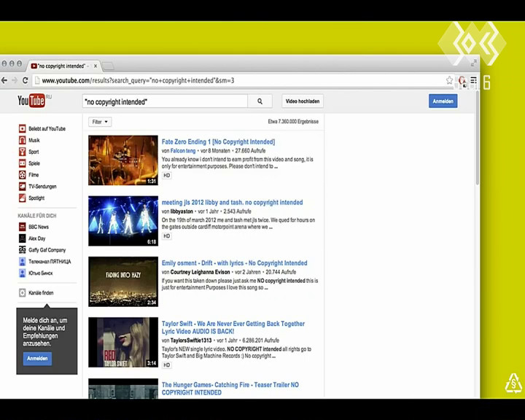Open the Ютью Бинск channel
This screenshot has width=525, height=420.
36,273
